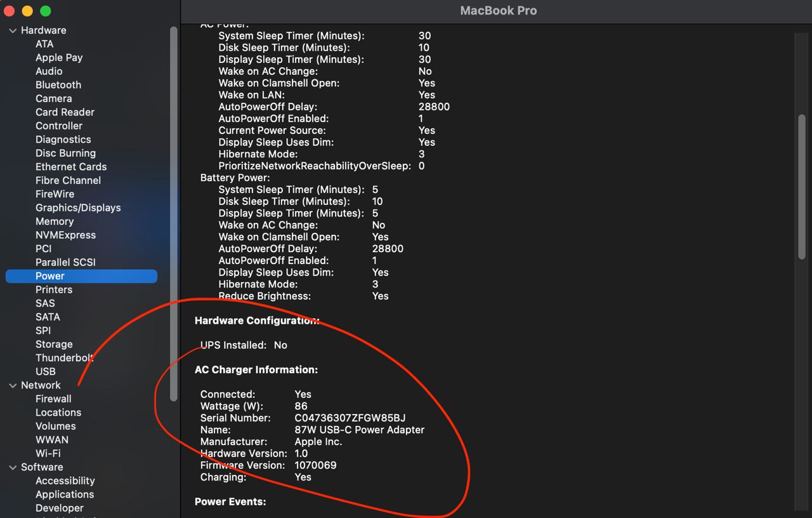Select WWAN under Network
The image size is (812, 518).
tap(52, 440)
